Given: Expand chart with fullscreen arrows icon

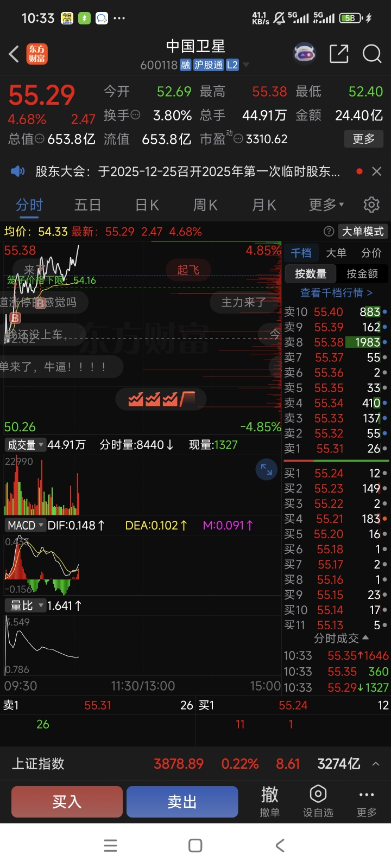Looking at the screenshot, I should [x=267, y=469].
